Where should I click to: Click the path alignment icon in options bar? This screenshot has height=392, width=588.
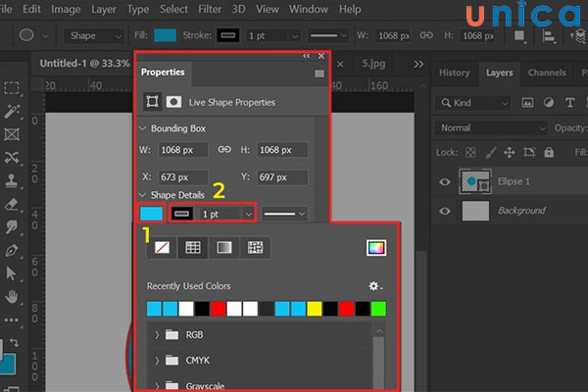pyautogui.click(x=549, y=36)
